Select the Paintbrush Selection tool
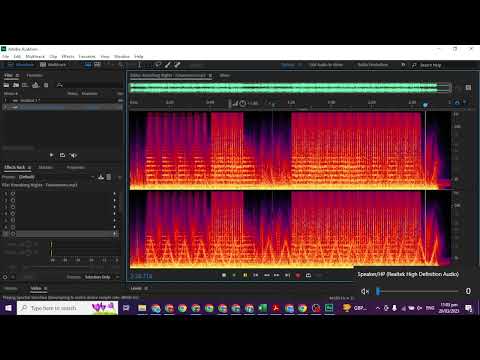Viewport: 480px width, 360px height. click(x=168, y=65)
